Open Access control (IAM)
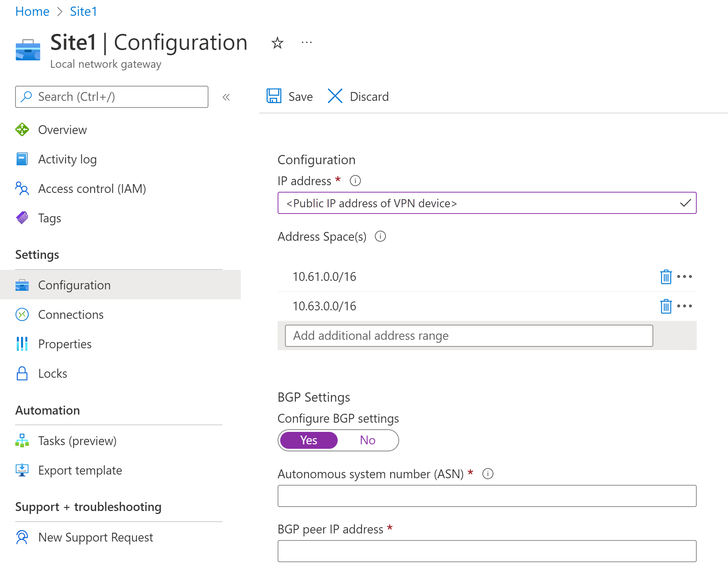Image resolution: width=728 pixels, height=585 pixels. coord(92,189)
